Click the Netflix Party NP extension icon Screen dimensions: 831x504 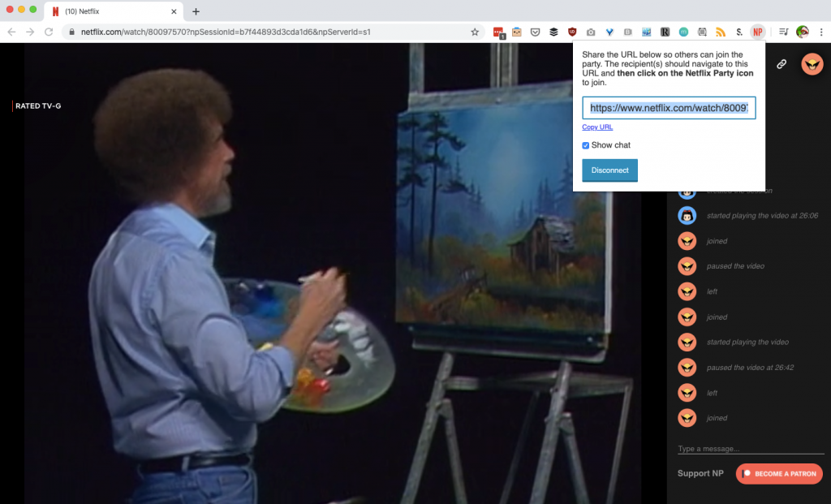pyautogui.click(x=758, y=32)
